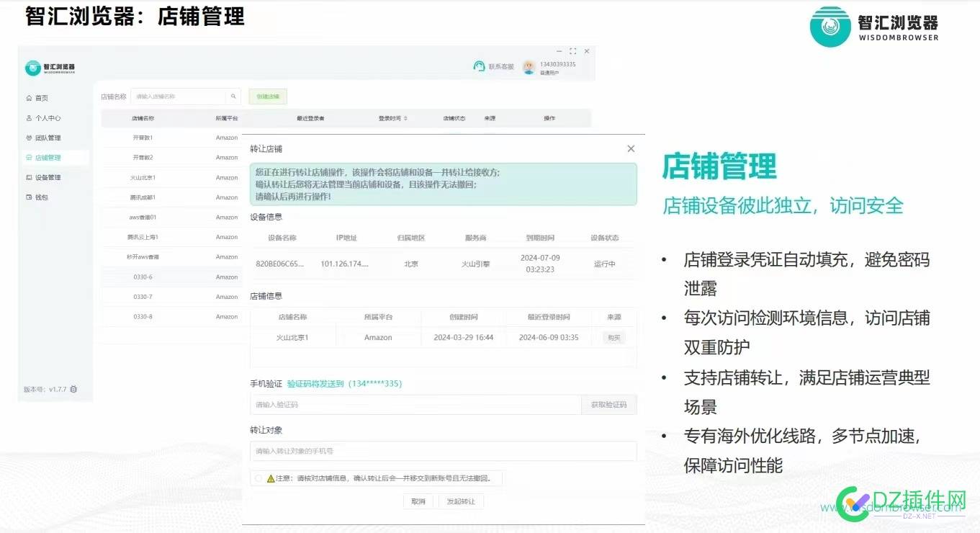Click created time 2024-03-29 16:44 cell
The width and height of the screenshot is (980, 533).
(463, 338)
